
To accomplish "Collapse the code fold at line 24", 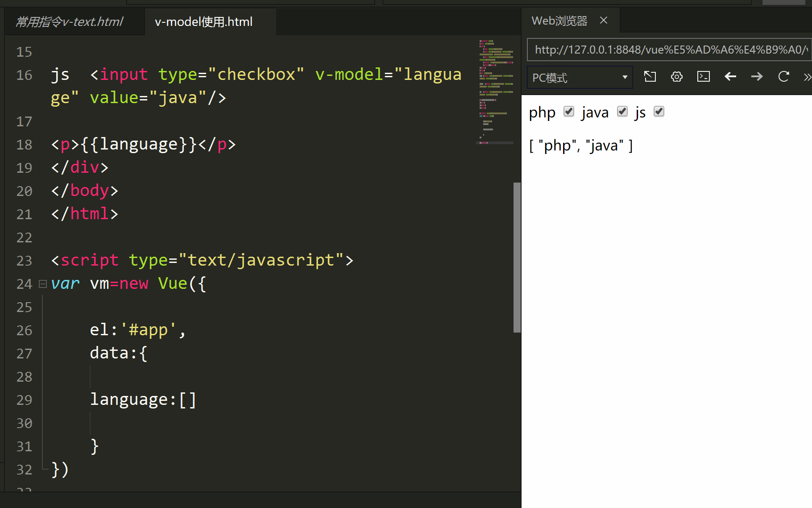I will coord(43,284).
